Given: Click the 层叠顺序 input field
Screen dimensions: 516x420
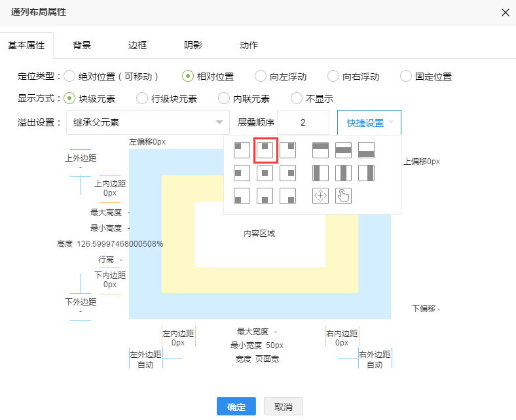Looking at the screenshot, I should 303,122.
